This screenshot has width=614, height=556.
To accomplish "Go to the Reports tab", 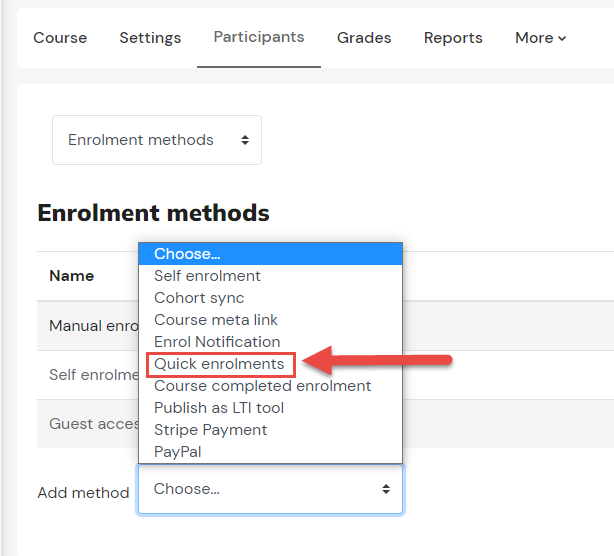I will tap(453, 38).
